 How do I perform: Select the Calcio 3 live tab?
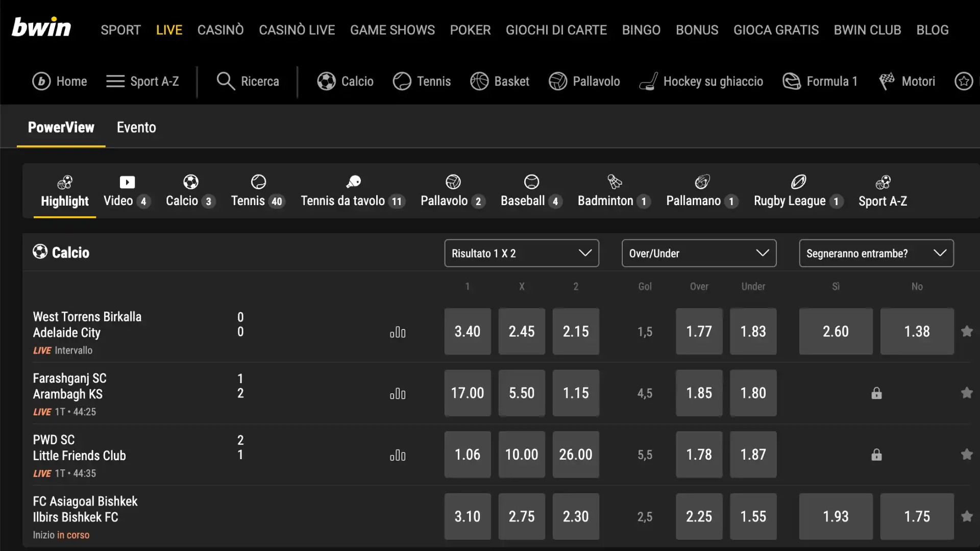190,192
